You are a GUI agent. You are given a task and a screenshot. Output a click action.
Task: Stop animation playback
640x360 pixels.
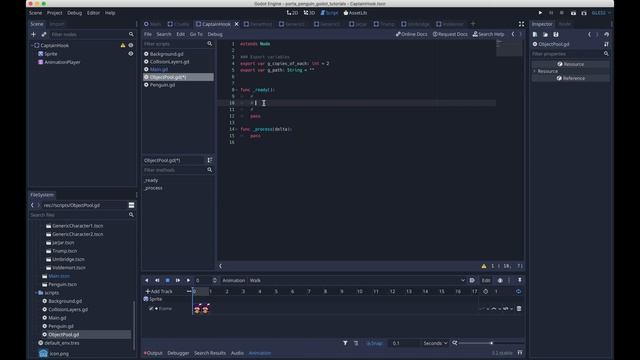point(167,280)
